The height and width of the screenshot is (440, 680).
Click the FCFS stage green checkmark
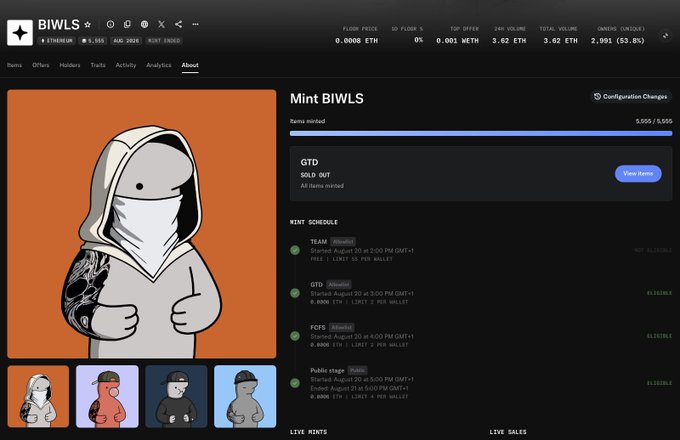click(x=295, y=336)
